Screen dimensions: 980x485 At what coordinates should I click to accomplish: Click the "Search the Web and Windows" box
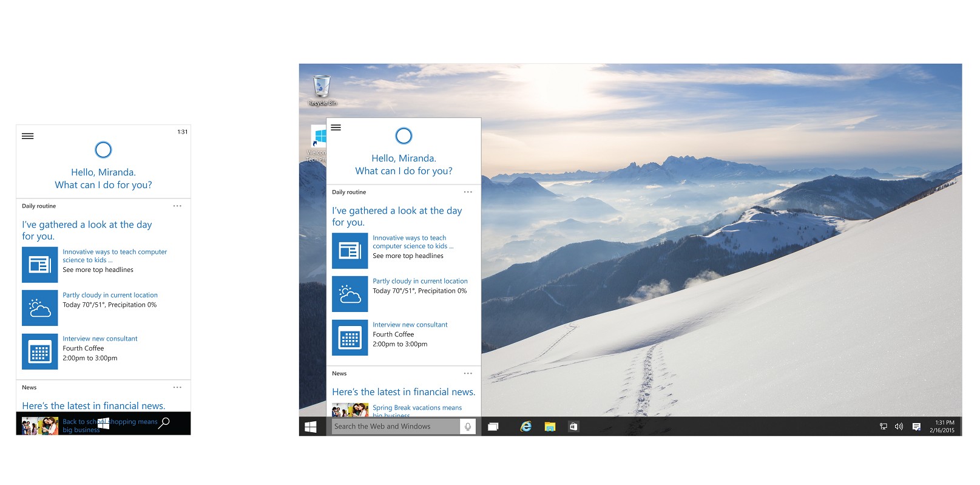394,427
